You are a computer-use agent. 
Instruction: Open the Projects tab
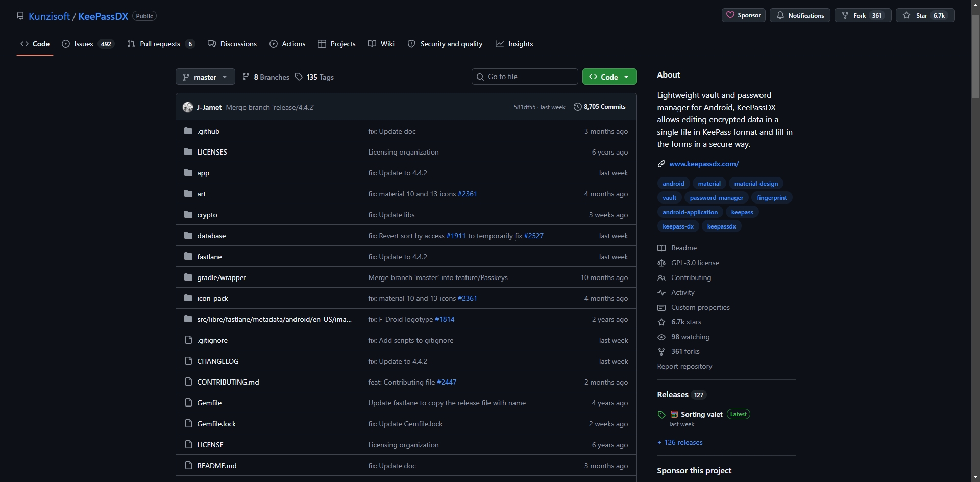click(336, 44)
